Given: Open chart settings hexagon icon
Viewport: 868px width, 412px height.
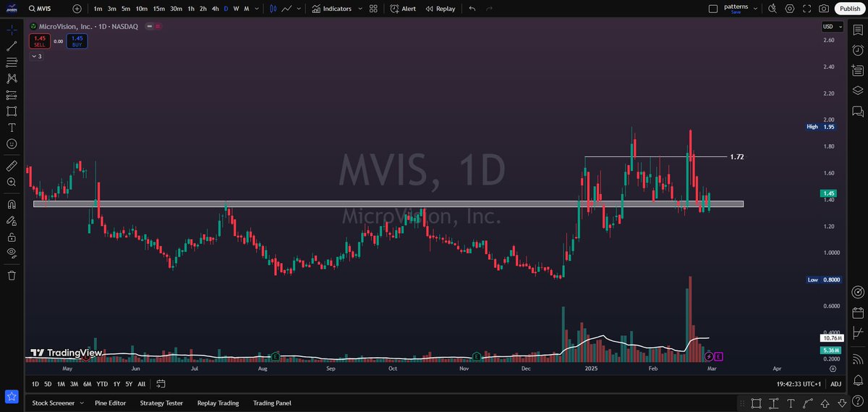Looking at the screenshot, I should 790,9.
